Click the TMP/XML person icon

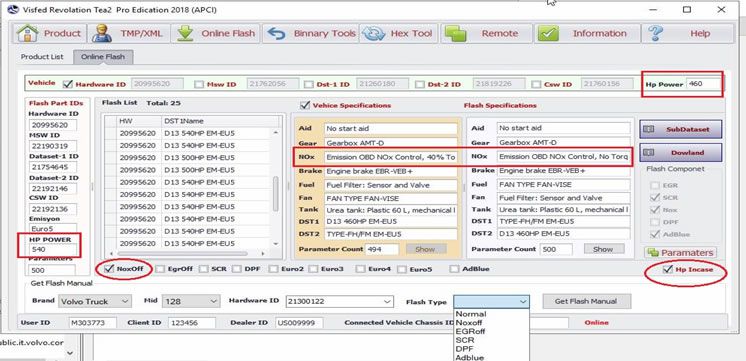[x=102, y=33]
